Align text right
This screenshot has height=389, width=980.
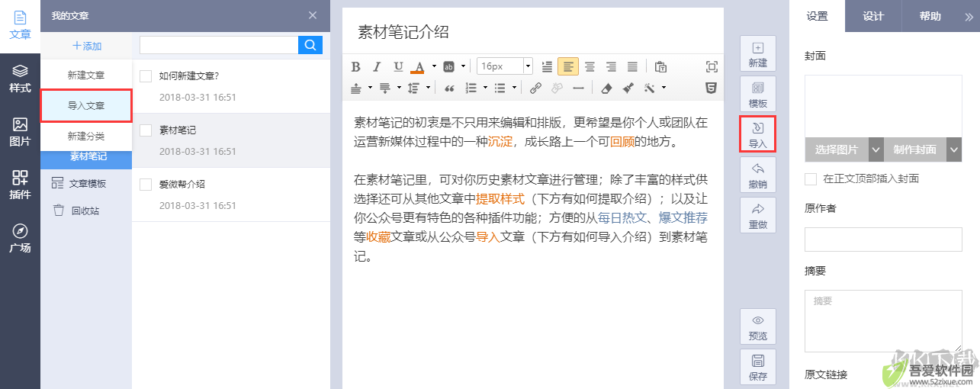click(x=611, y=66)
